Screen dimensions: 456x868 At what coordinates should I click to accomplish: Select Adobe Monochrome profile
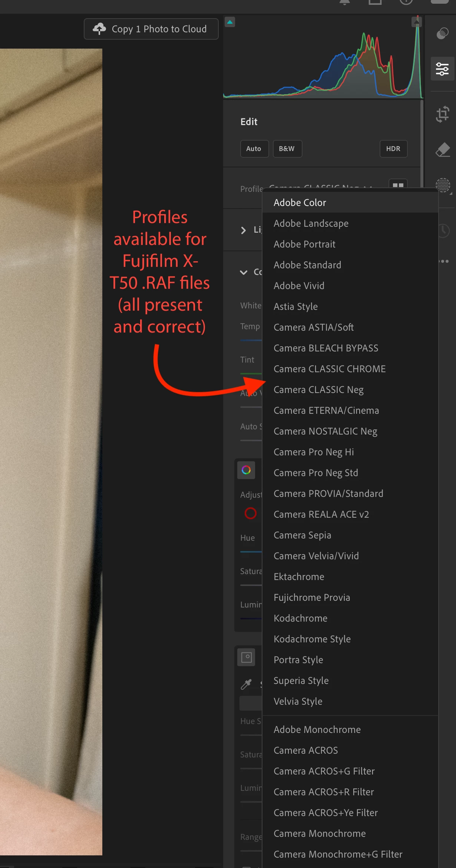(350, 730)
